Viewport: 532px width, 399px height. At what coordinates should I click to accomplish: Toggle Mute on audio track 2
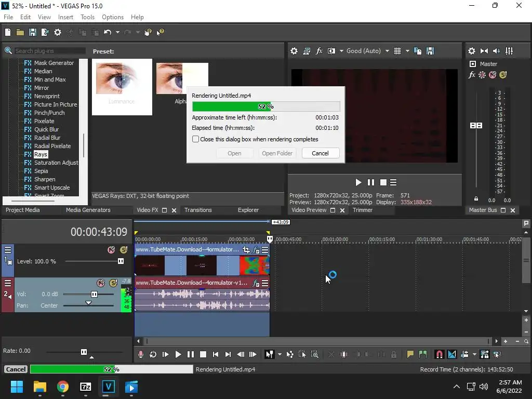pyautogui.click(x=101, y=283)
